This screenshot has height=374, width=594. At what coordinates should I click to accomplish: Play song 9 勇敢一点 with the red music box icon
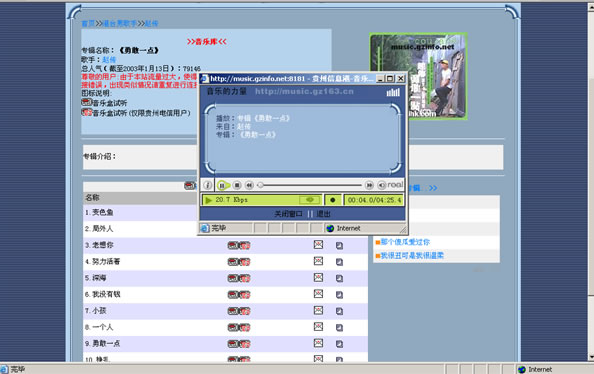[x=245, y=344]
